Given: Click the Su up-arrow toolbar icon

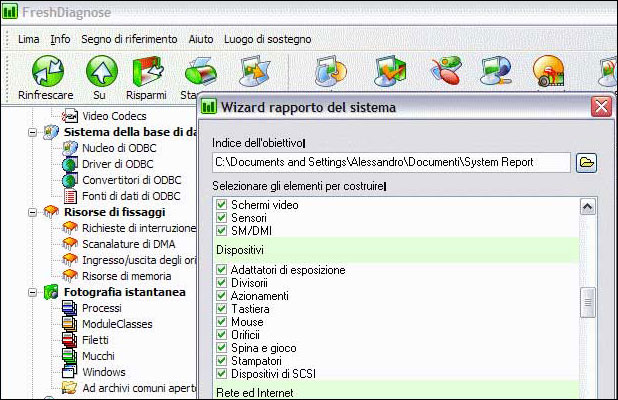Looking at the screenshot, I should point(99,70).
